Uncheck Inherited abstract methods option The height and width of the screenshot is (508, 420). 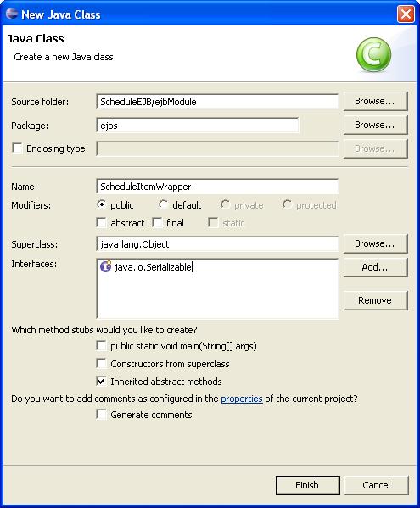(102, 381)
